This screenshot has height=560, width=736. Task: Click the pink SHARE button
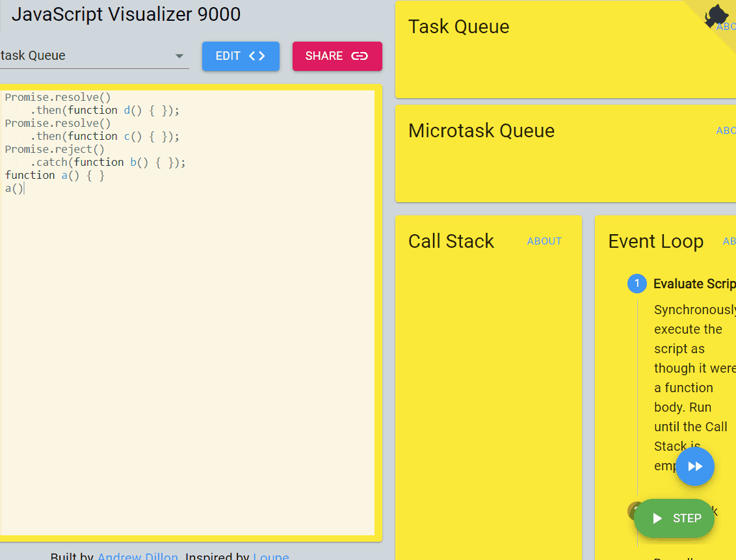point(337,57)
